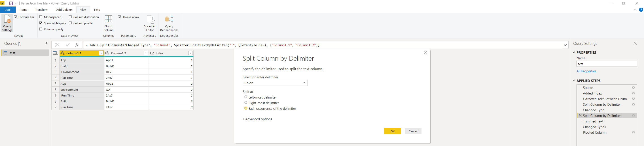
Task: Click the Column1.2 text type icon
Action: (107, 53)
